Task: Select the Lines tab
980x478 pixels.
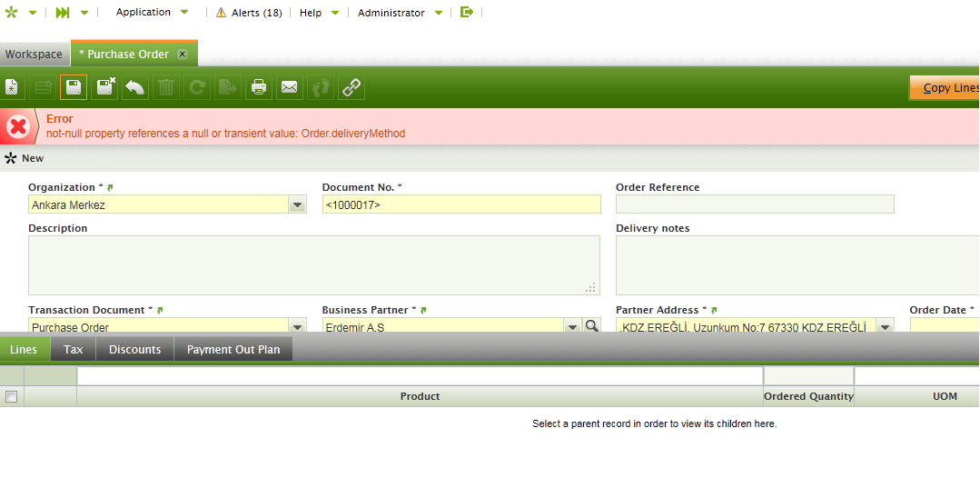Action: coord(23,349)
